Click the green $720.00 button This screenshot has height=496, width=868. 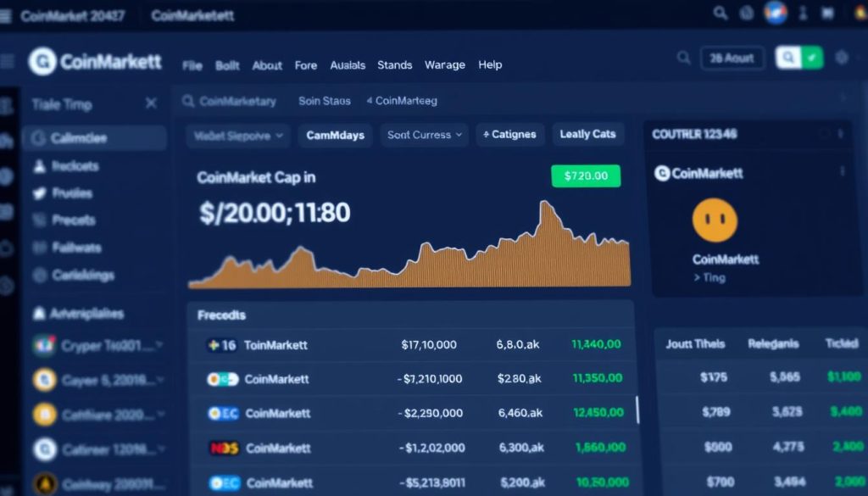pyautogui.click(x=586, y=176)
